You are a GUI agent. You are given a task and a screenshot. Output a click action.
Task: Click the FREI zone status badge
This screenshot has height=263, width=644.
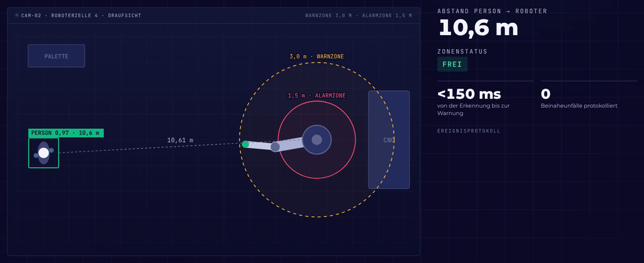coord(452,64)
